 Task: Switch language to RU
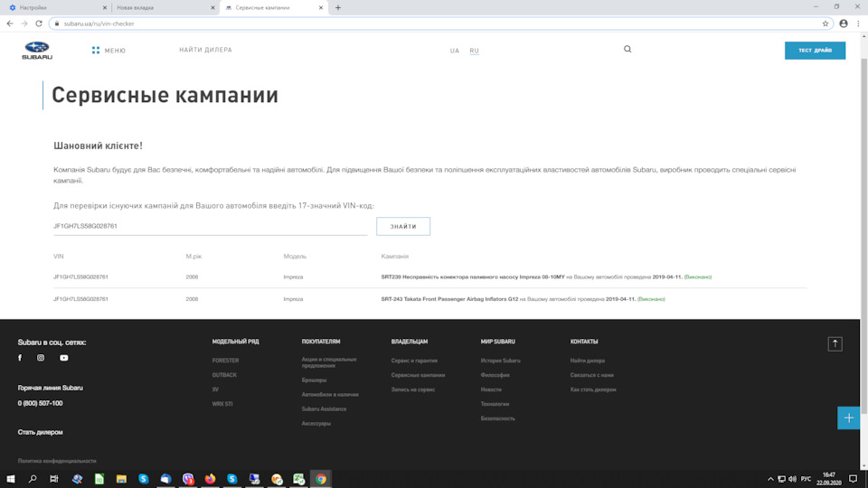474,51
